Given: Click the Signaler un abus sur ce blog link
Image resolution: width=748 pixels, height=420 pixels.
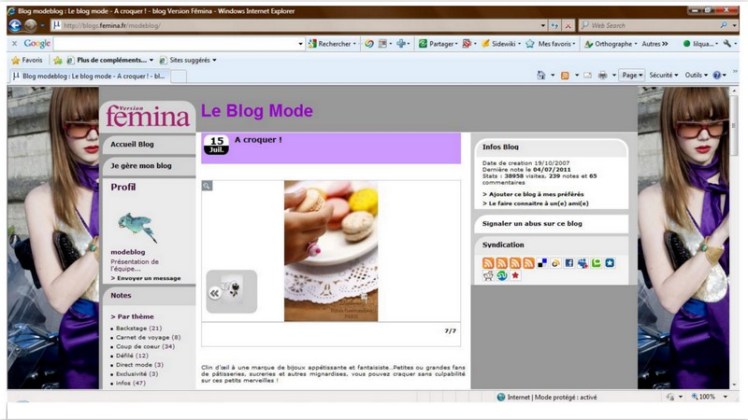Looking at the screenshot, I should point(532,224).
